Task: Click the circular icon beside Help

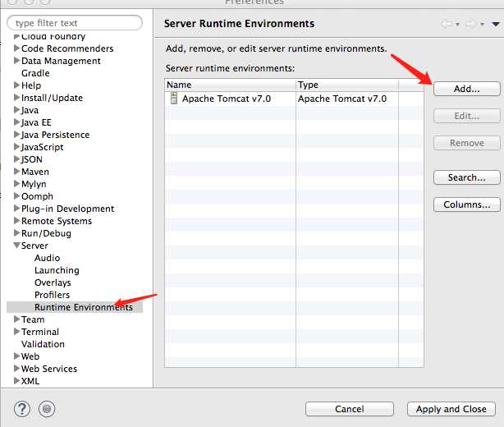Action: [x=47, y=408]
